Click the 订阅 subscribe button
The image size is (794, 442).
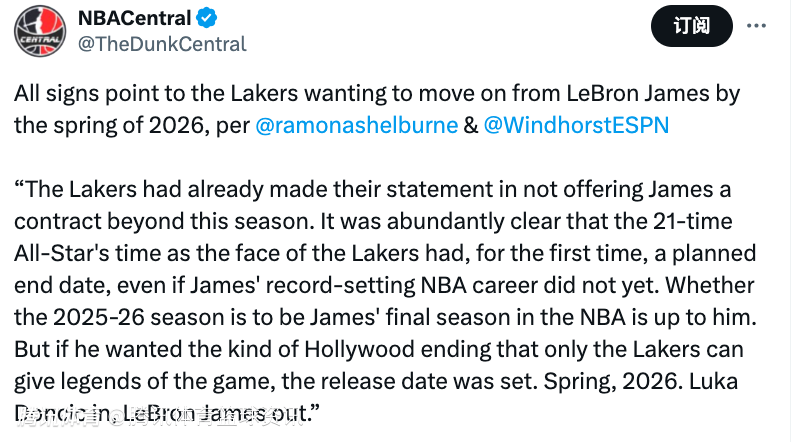692,26
